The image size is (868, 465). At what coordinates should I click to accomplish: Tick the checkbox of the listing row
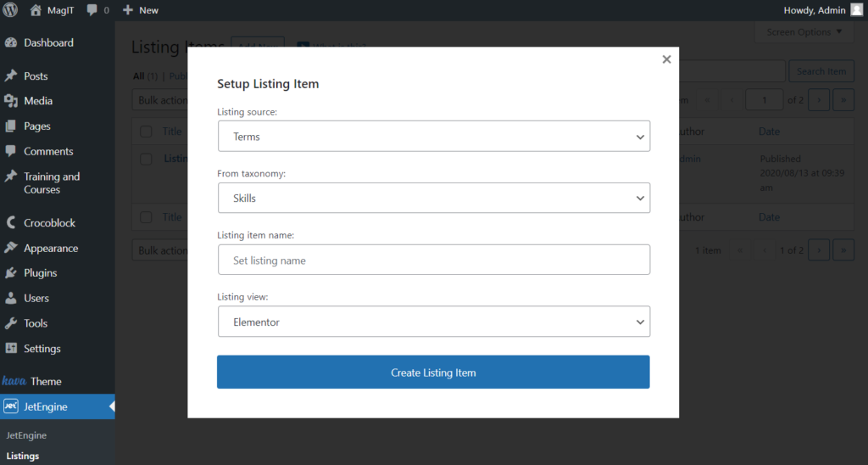tap(146, 159)
